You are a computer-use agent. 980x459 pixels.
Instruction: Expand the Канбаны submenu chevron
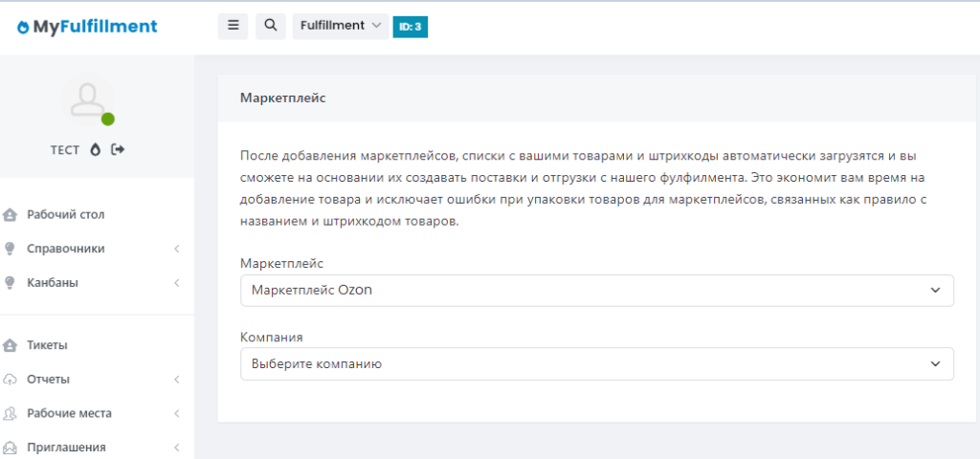177,283
